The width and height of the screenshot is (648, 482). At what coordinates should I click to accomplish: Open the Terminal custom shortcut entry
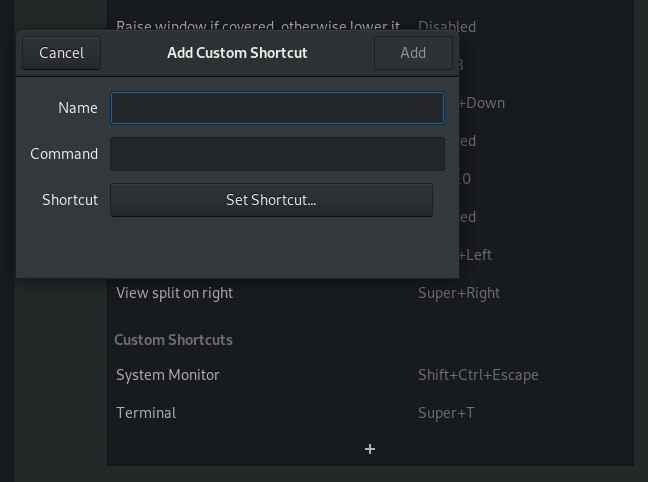click(370, 413)
